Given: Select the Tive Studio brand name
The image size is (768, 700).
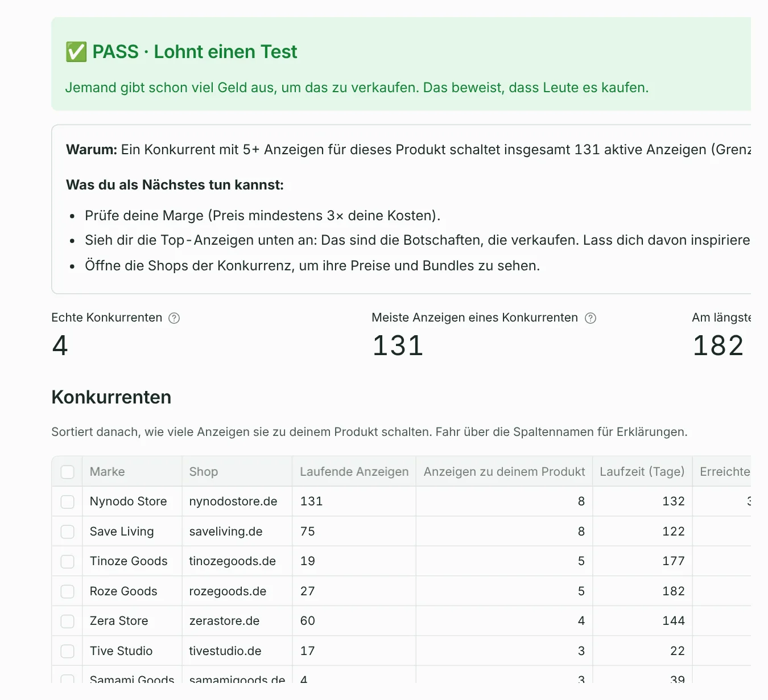Looking at the screenshot, I should point(121,651).
